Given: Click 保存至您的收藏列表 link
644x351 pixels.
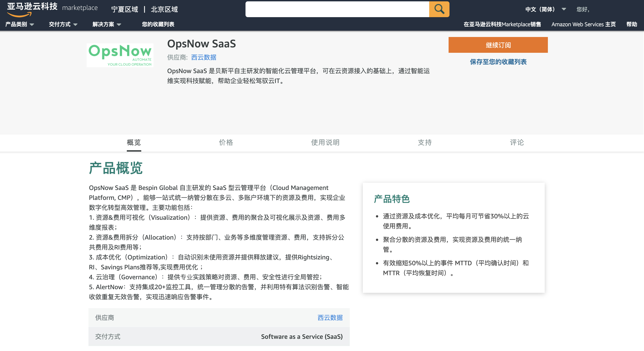Looking at the screenshot, I should pos(498,62).
